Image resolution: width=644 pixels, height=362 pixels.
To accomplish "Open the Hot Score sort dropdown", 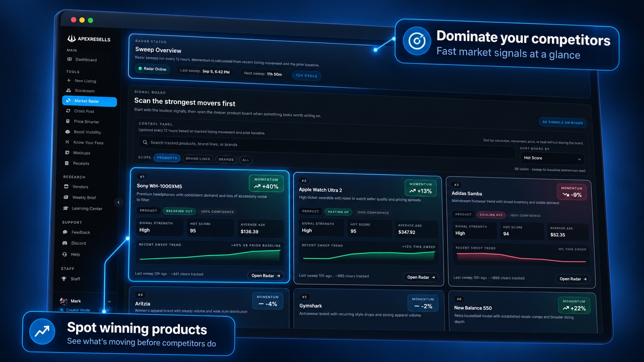I will click(x=552, y=158).
